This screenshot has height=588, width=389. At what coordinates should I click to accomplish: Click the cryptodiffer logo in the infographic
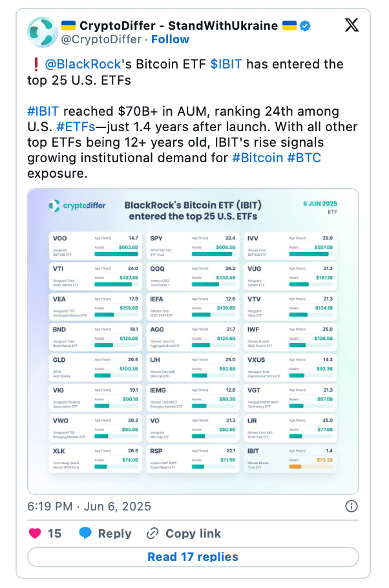pos(78,205)
